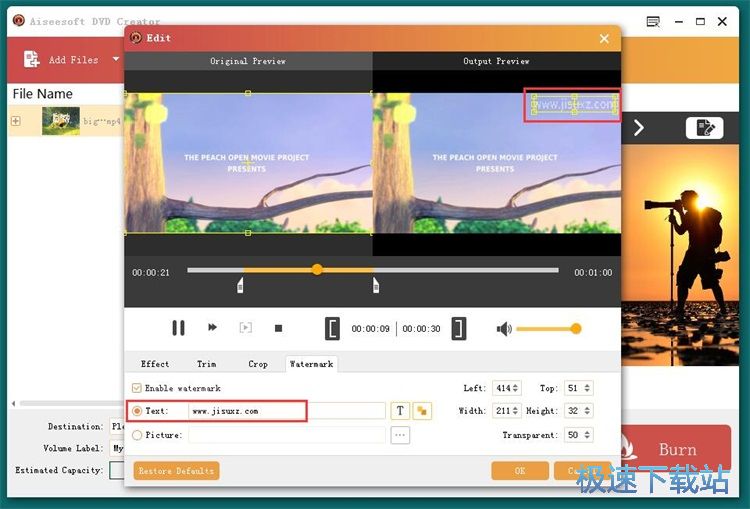Switch to the Crop tab
Screen dimensions: 750x509
(258, 364)
